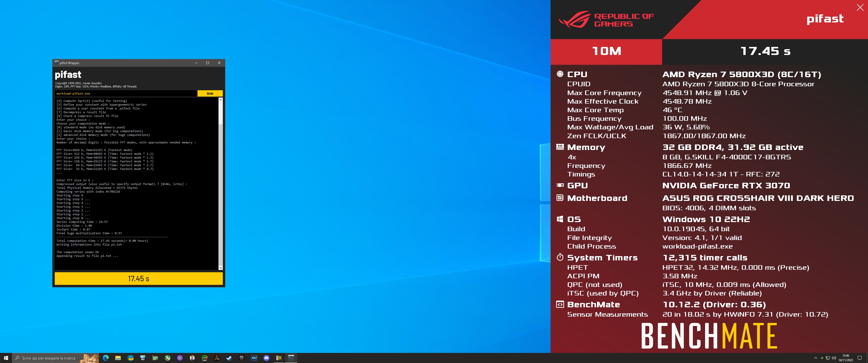Click the taskbar search box
This screenshot has width=868, height=363.
point(56,358)
